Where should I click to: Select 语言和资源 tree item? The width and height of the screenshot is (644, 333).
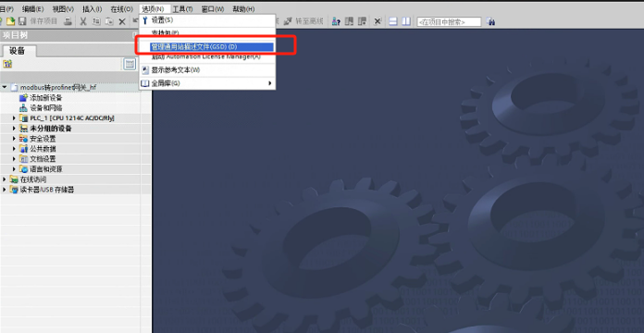coord(46,169)
